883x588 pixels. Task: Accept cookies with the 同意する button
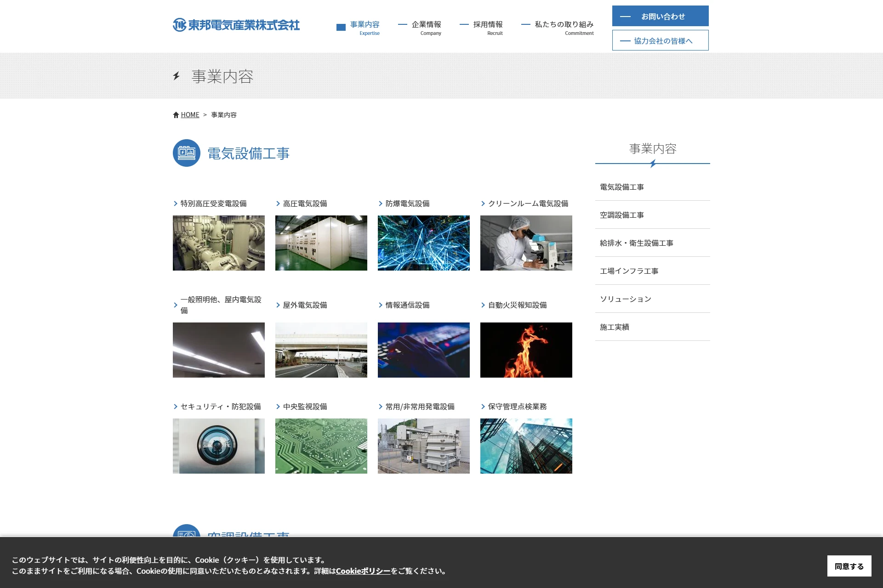coord(849,566)
